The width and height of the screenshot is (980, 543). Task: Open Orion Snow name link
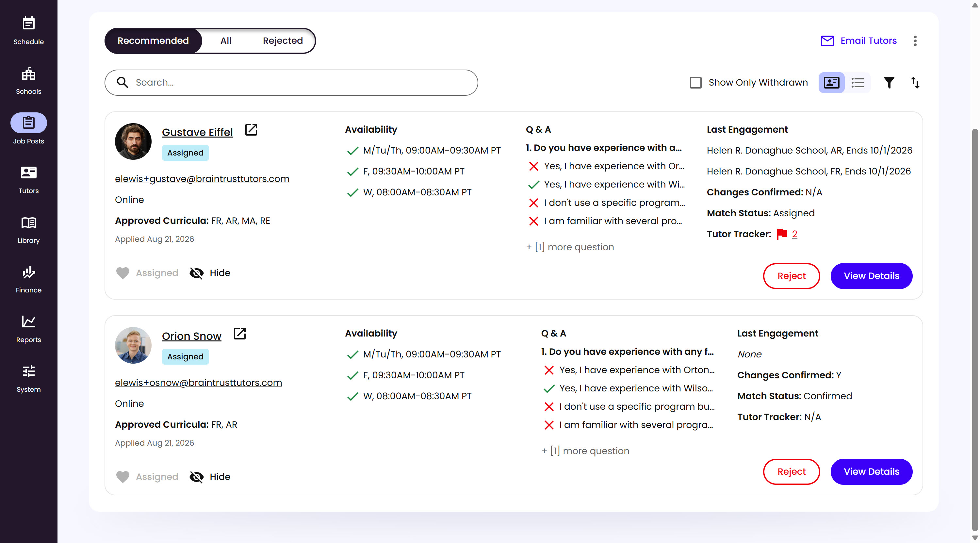tap(191, 336)
